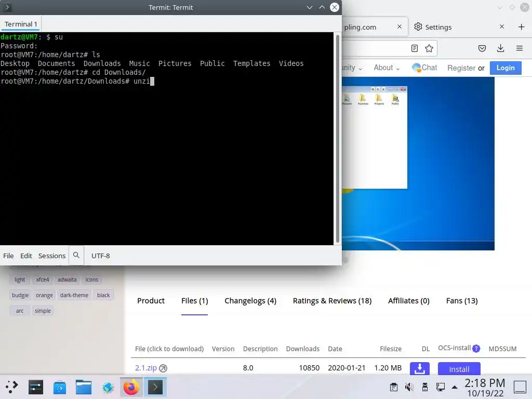The height and width of the screenshot is (399, 532).
Task: Click the Filesize column header
Action: click(x=391, y=349)
